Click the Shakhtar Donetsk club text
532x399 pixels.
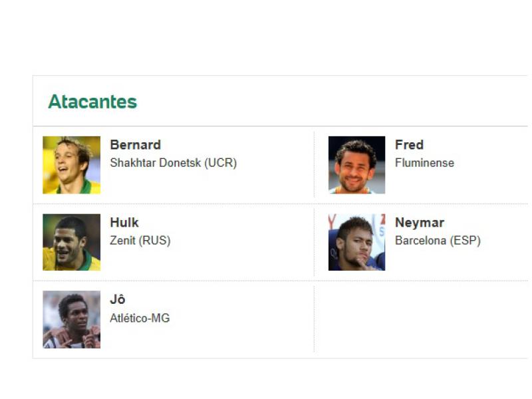tap(155, 163)
